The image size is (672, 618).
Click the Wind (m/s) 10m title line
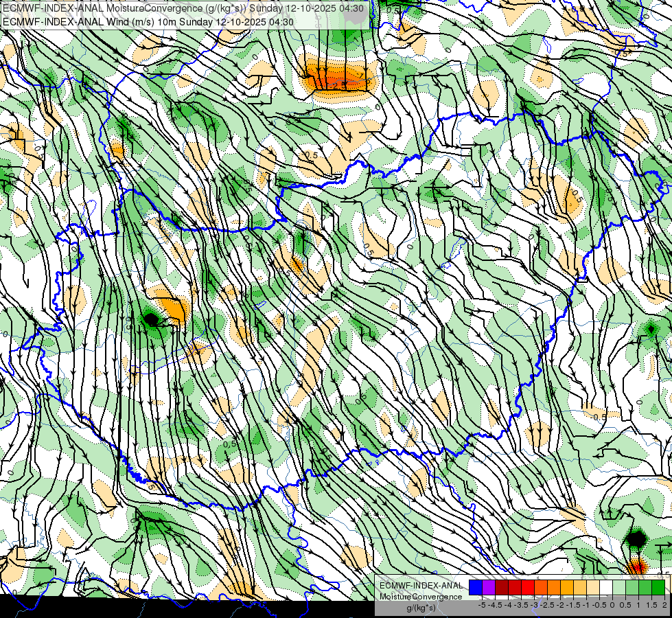pyautogui.click(x=149, y=21)
